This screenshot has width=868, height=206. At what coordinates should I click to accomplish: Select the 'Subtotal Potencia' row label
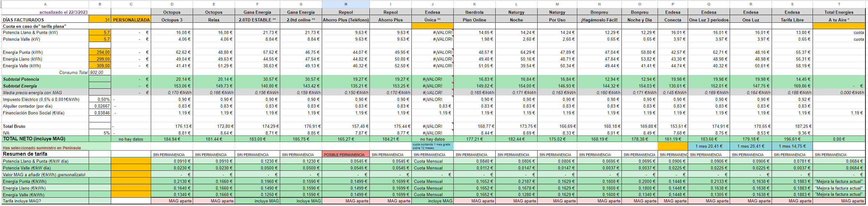point(21,79)
